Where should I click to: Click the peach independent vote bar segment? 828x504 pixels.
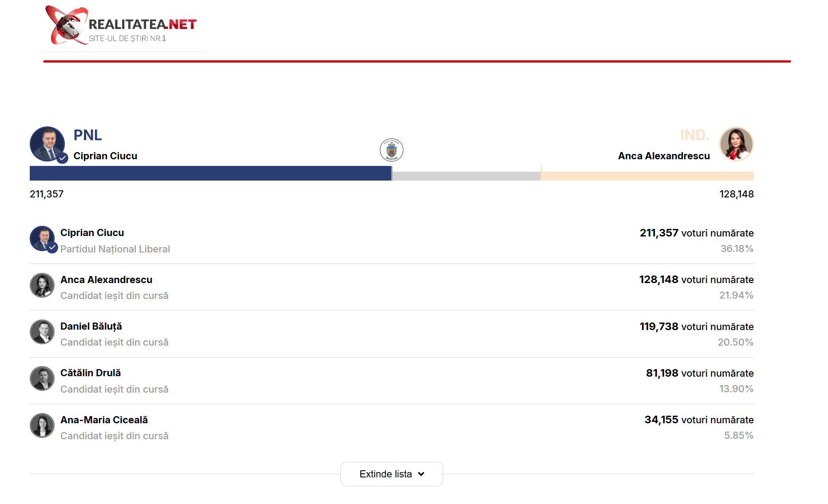coord(647,176)
